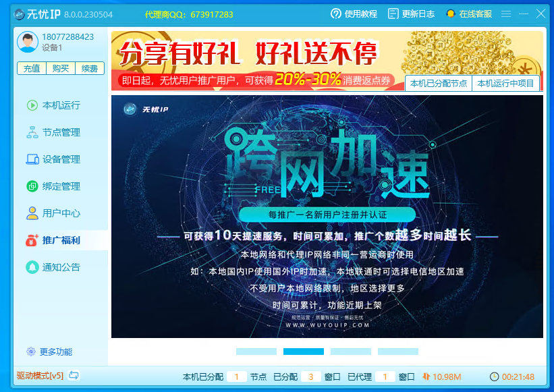554x392 pixels.
Task: Go to 用户中心 menu item
Action: 60,213
